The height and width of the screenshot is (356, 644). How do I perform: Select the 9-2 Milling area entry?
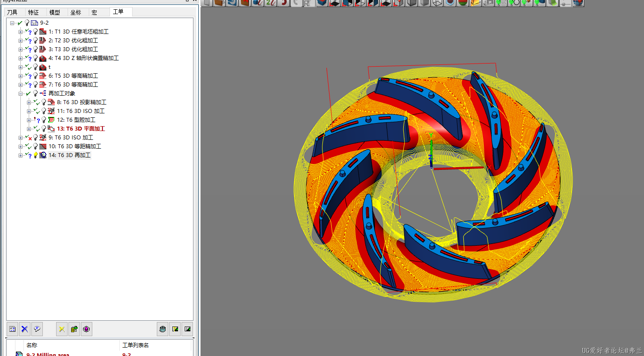pyautogui.click(x=48, y=354)
